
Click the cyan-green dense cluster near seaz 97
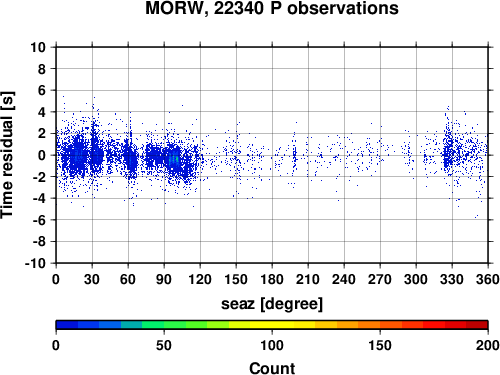pyautogui.click(x=173, y=160)
